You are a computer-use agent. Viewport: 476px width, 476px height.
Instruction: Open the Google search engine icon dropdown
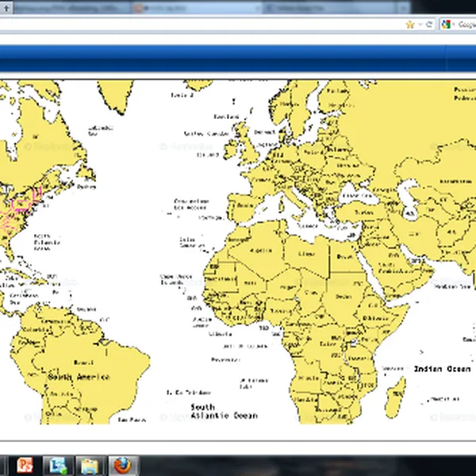447,25
